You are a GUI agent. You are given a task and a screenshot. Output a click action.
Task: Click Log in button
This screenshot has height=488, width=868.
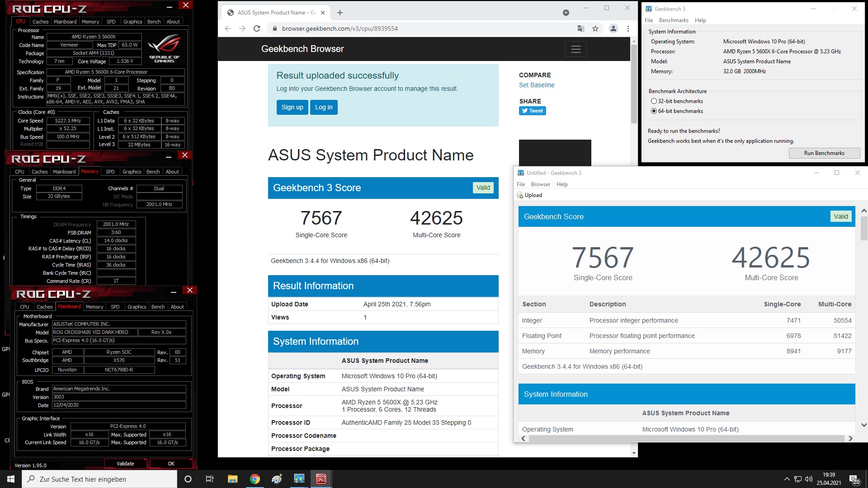click(324, 108)
